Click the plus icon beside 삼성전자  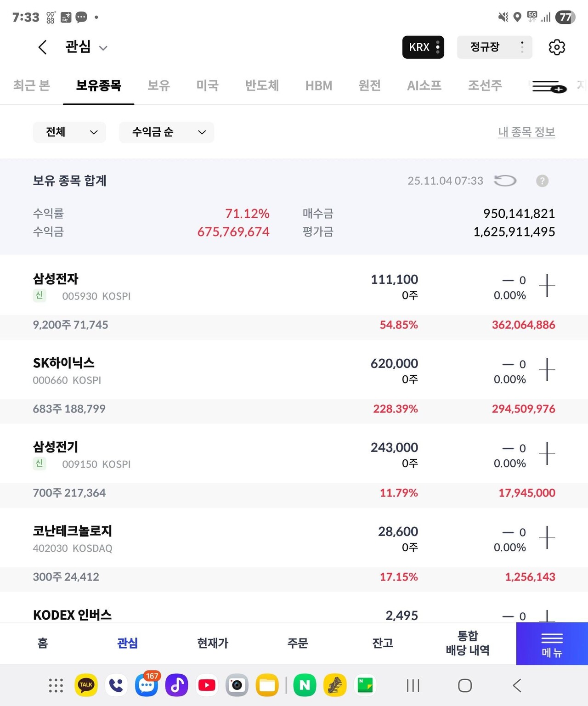click(547, 286)
